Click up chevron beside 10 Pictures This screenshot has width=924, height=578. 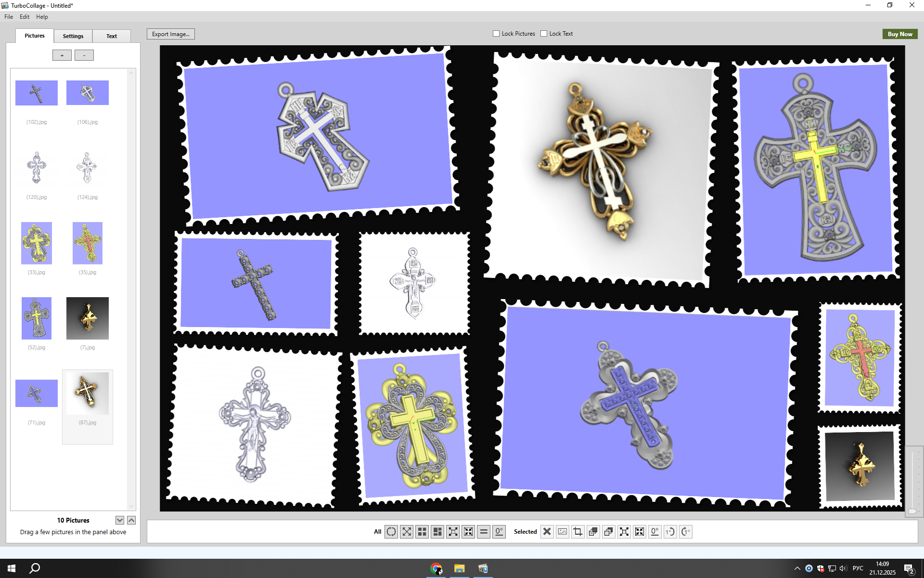(x=131, y=520)
